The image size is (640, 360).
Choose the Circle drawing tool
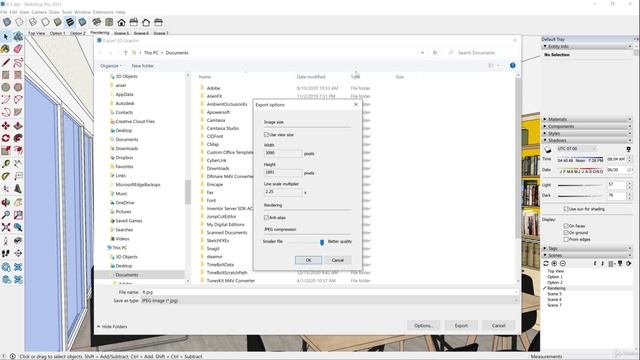[x=6, y=87]
